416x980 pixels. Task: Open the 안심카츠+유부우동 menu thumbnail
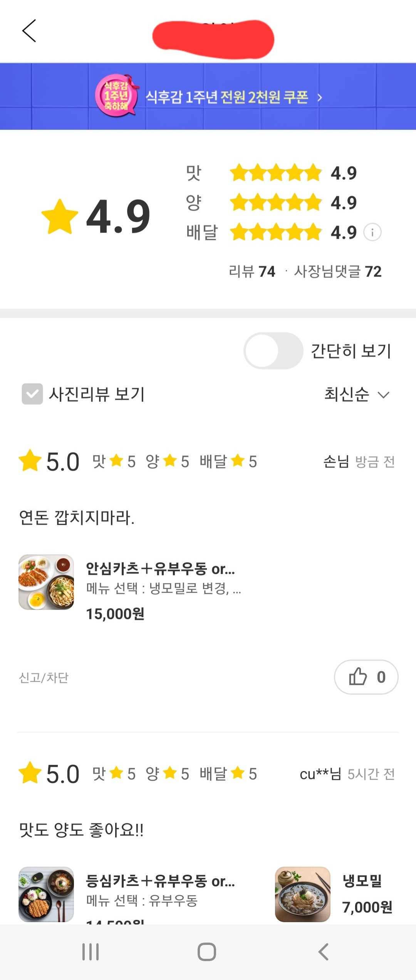(46, 582)
